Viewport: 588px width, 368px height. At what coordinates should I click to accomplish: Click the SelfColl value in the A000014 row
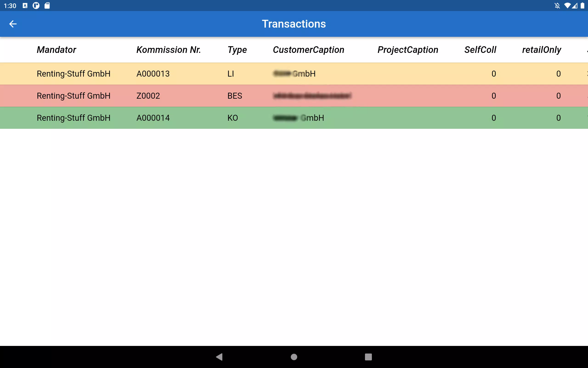click(x=494, y=118)
